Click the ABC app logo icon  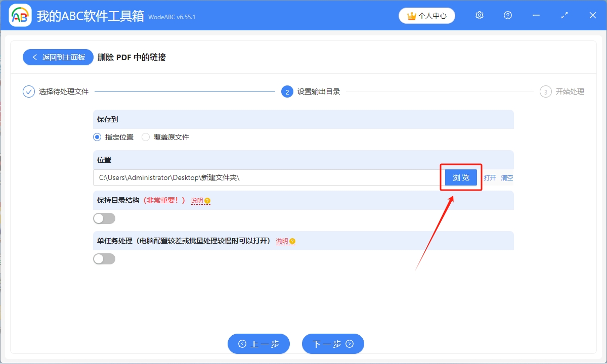(x=19, y=15)
